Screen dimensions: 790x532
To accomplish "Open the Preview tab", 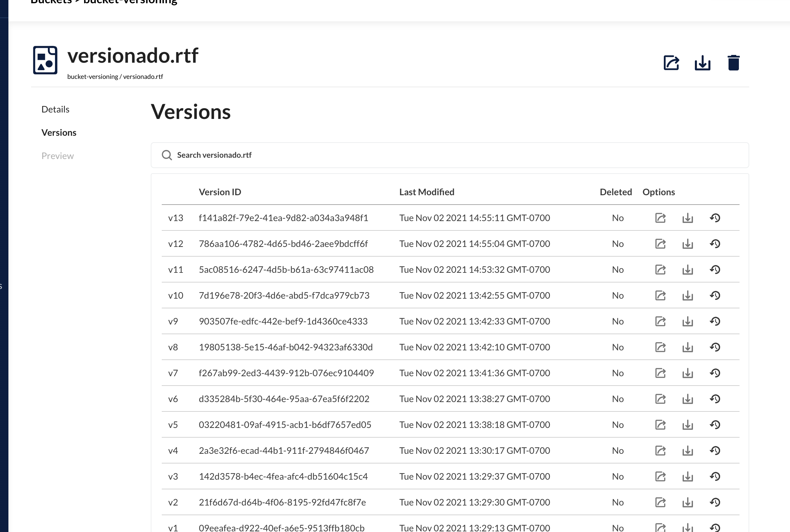I will (x=57, y=156).
